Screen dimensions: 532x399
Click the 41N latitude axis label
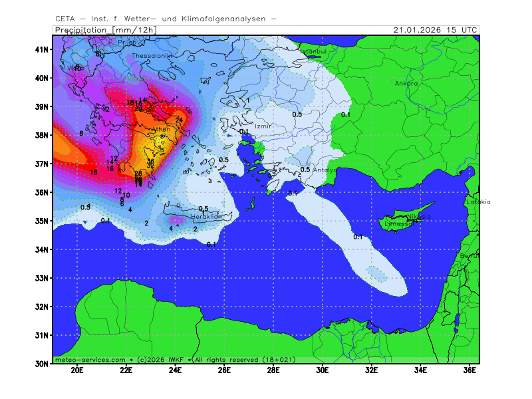tap(42, 49)
